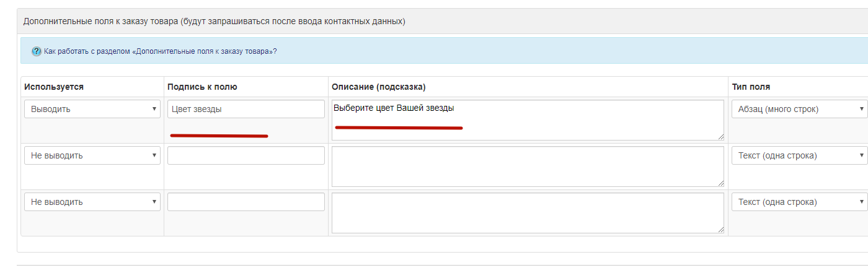This screenshot has width=868, height=273.
Task: Open the «Дополнительные поля к заказу товара» help link
Action: [160, 51]
